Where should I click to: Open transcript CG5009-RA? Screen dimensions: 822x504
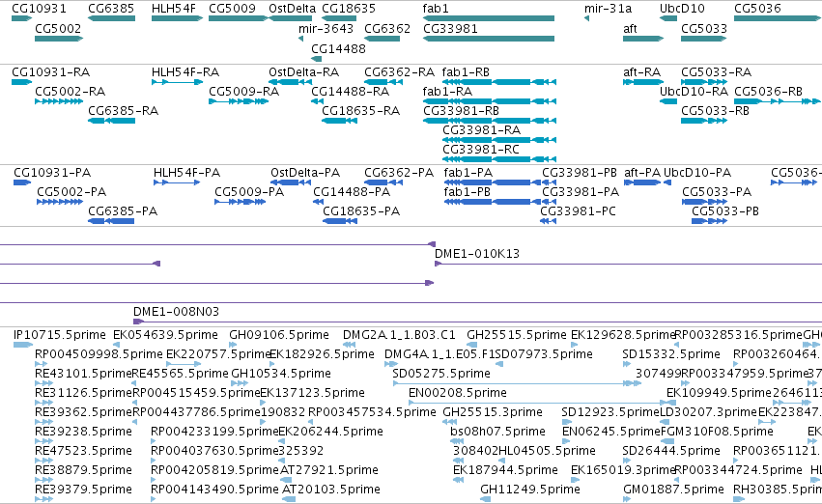[243, 91]
